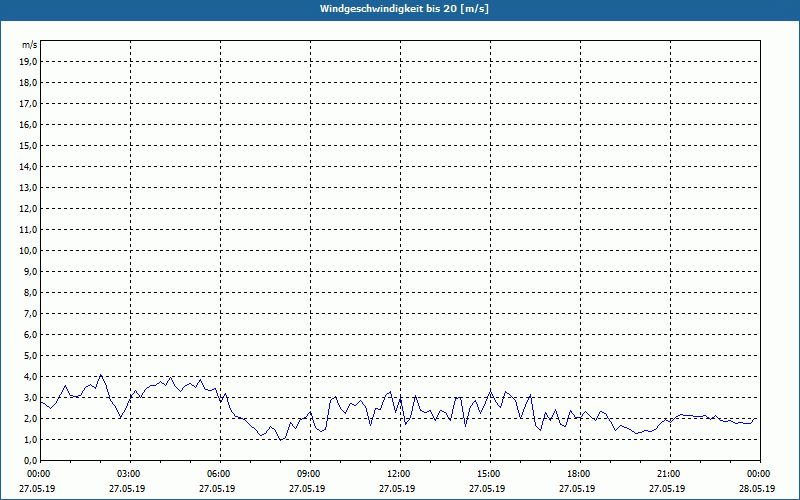Click the 3,0 y-axis label
Screen dimensions: 800x500
pyautogui.click(x=30, y=397)
